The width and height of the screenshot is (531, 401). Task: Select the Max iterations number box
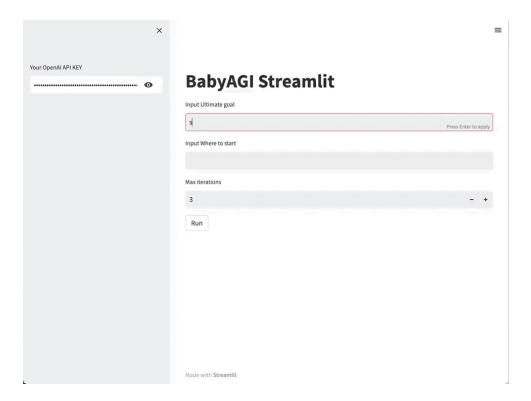(325, 199)
